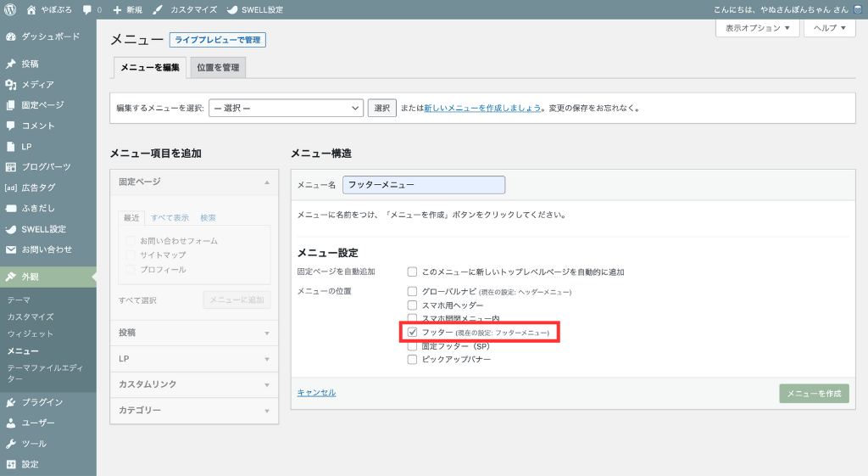This screenshot has width=868, height=476.
Task: Open SWELL設定 icon in top admin bar
Action: tap(232, 9)
